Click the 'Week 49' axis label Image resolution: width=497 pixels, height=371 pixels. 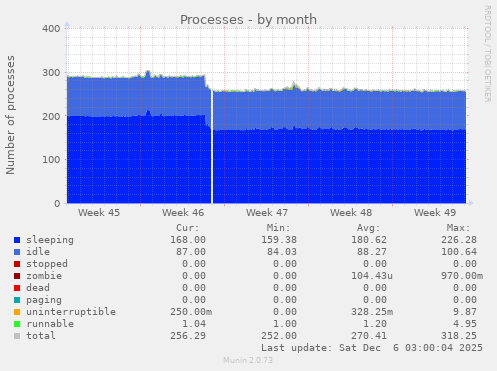point(435,213)
